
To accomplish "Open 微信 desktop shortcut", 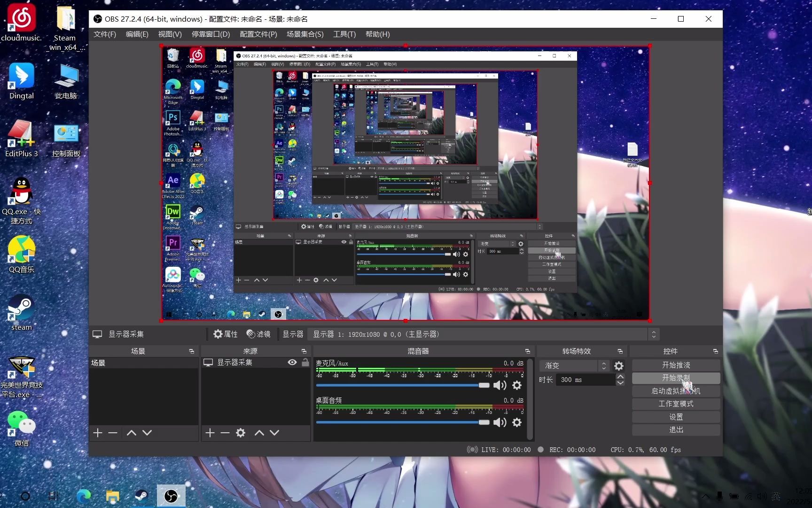I will tap(21, 428).
